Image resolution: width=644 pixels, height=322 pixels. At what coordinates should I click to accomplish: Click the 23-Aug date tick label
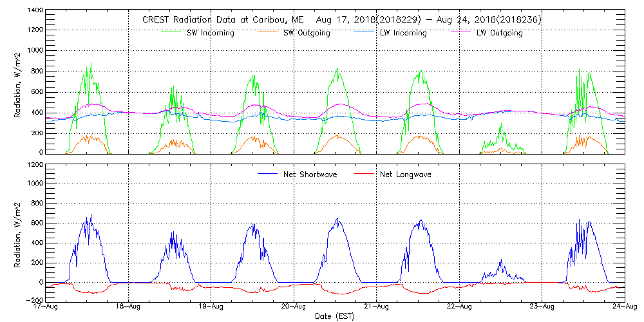542,307
